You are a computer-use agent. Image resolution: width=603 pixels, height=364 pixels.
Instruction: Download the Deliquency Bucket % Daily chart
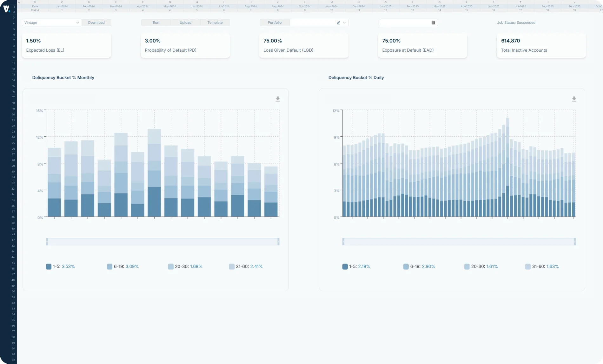[x=574, y=99]
